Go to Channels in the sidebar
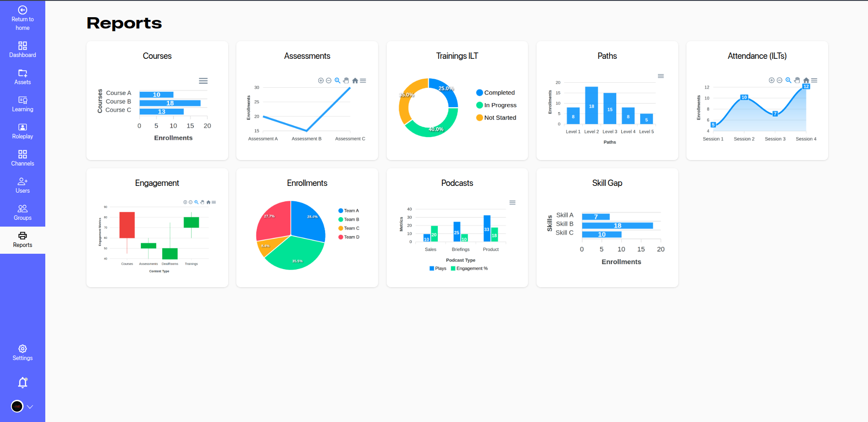868x422 pixels. point(23,158)
